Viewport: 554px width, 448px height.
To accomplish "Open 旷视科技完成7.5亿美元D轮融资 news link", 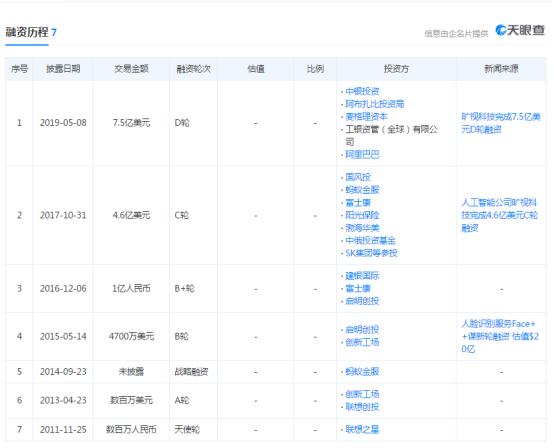I will [501, 123].
